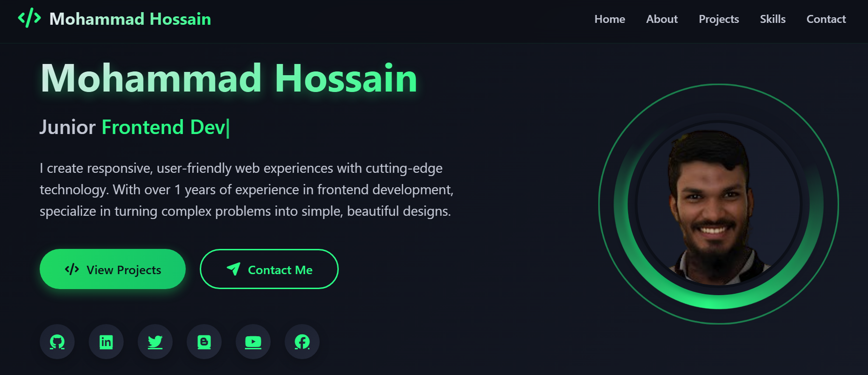Click the Mohammad Hossain navbar brand text
The height and width of the screenshot is (375, 868).
130,19
